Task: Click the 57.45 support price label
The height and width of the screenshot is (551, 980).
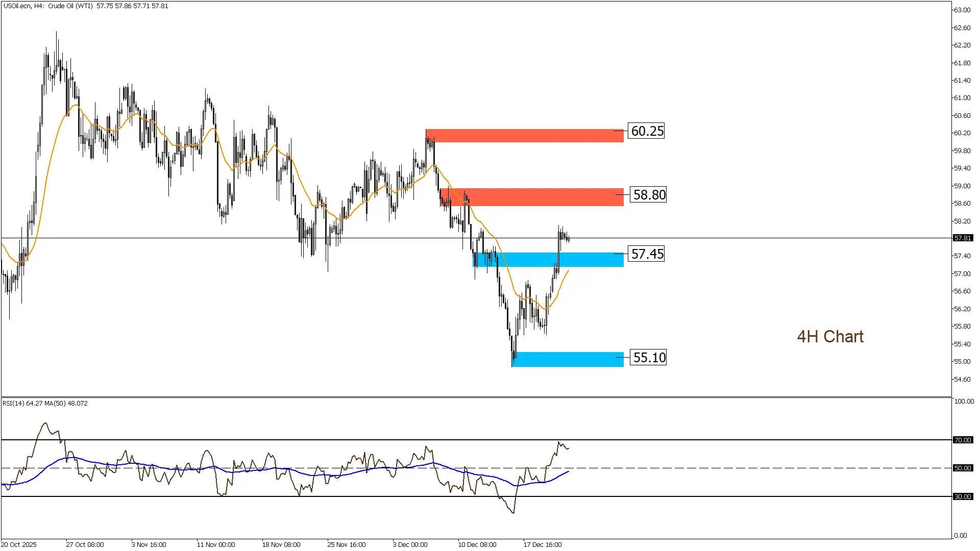Action: coord(647,254)
